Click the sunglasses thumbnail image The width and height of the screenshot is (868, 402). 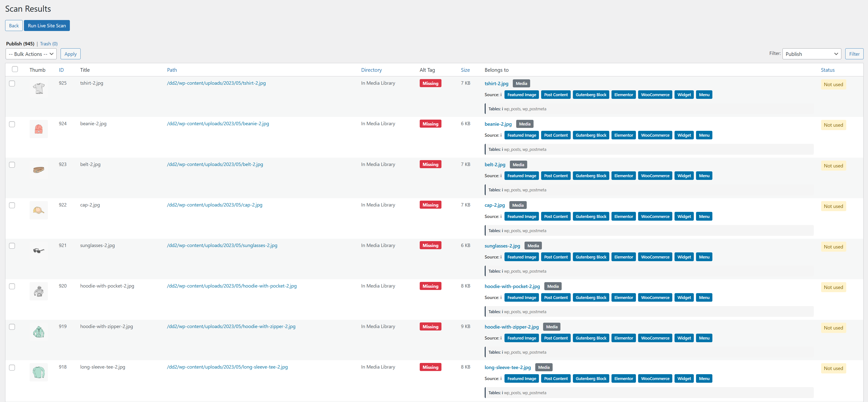point(39,250)
